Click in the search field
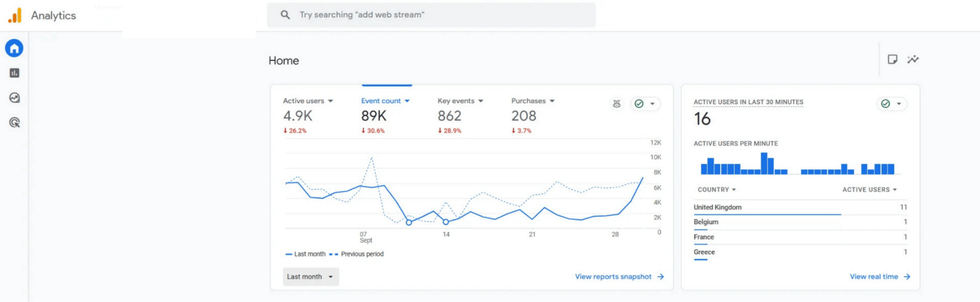Screen dimensions: 980x302 click(x=431, y=15)
